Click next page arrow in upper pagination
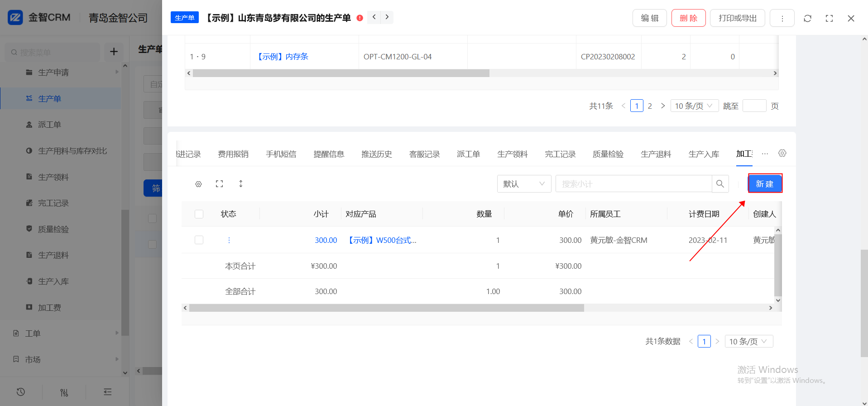Screen dimensions: 868x406 [x=663, y=106]
